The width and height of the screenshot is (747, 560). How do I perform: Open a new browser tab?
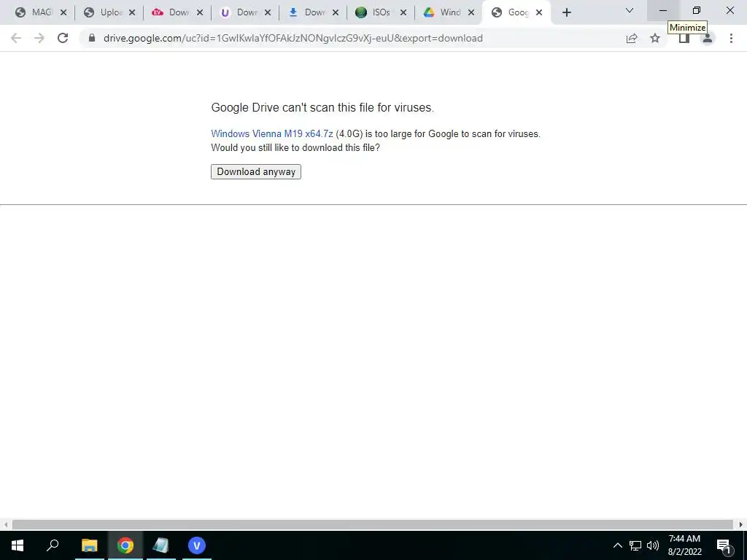[x=566, y=13]
